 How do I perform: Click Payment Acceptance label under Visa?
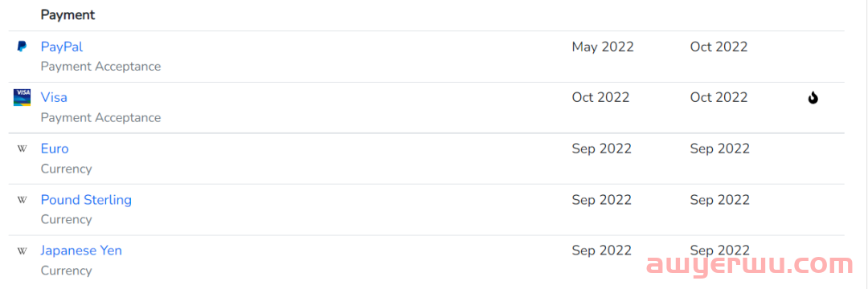[x=100, y=118]
